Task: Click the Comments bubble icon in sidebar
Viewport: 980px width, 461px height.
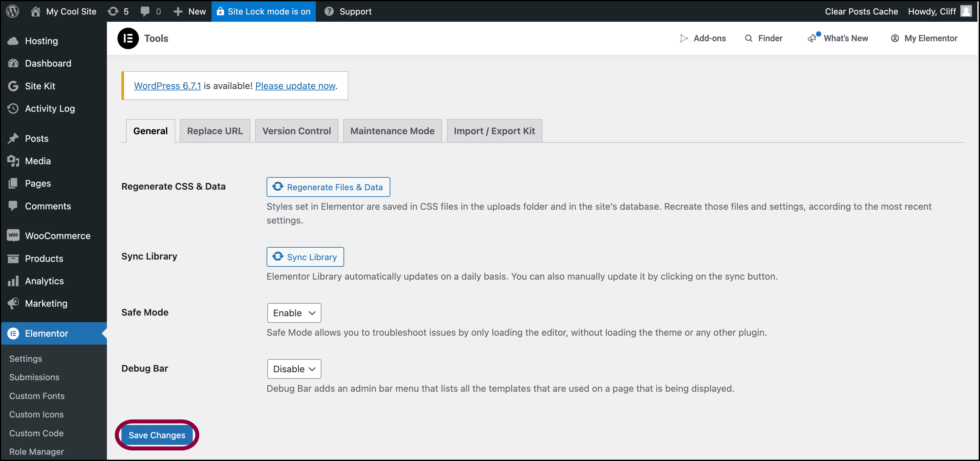Action: coord(13,206)
